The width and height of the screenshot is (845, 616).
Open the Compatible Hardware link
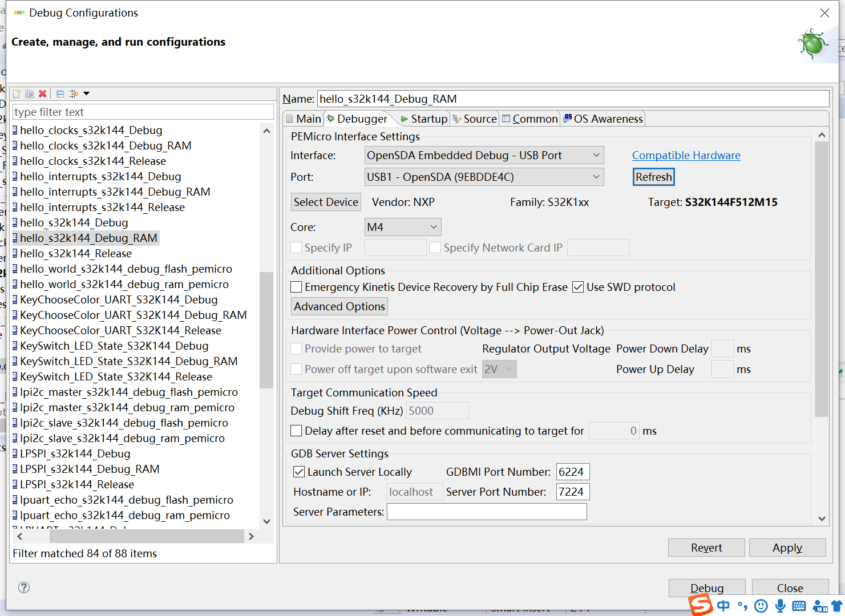(x=686, y=155)
